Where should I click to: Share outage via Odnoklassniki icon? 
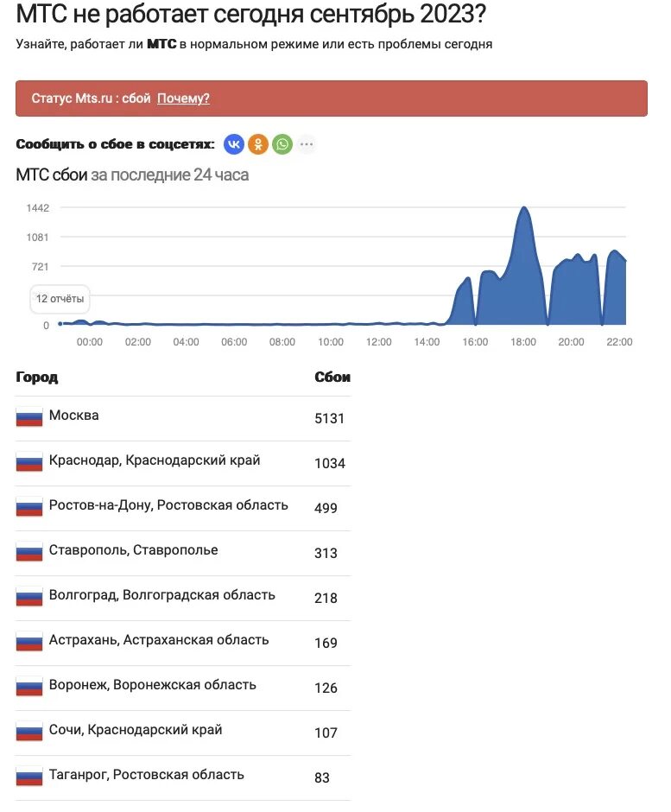point(258,144)
